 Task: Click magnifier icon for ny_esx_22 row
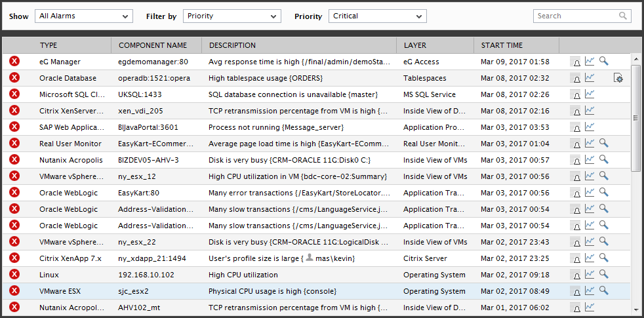pos(603,241)
